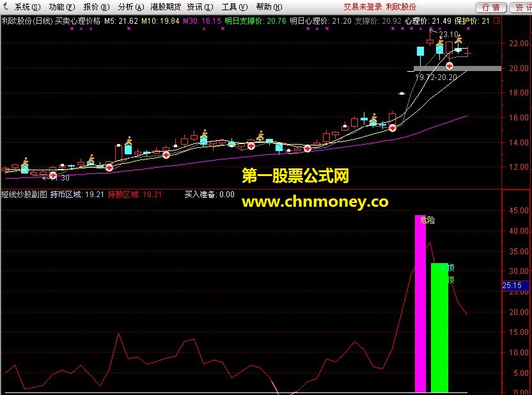Click the 危险 warning label
Screen dimensions: 532x395
point(427,220)
